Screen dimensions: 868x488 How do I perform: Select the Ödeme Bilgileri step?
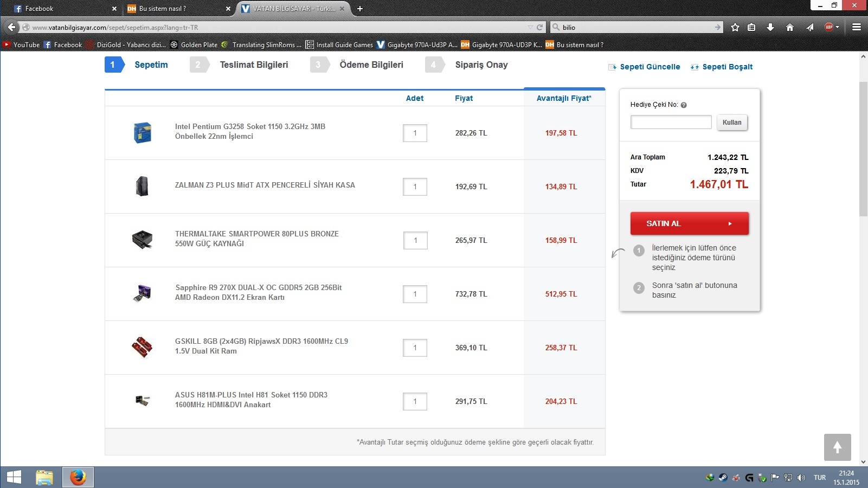[x=357, y=65]
